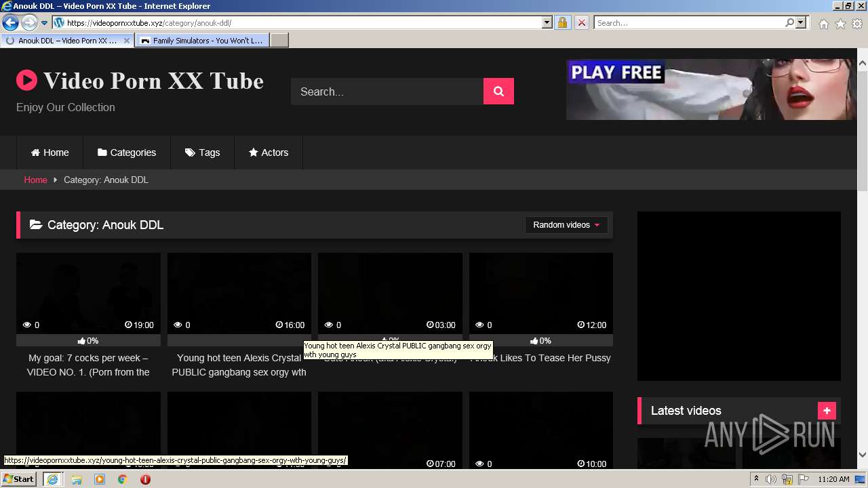Open the File Explorer taskbar icon
The width and height of the screenshot is (868, 488).
tap(77, 479)
